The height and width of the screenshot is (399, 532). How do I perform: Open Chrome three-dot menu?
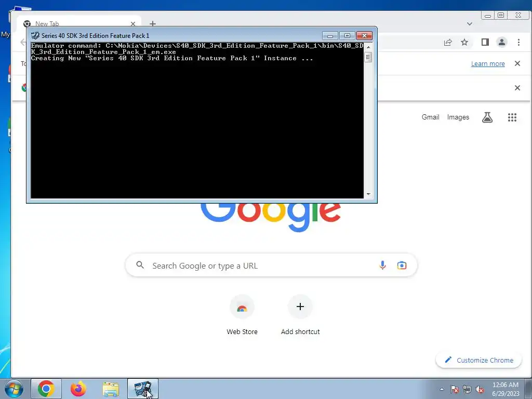(x=518, y=42)
